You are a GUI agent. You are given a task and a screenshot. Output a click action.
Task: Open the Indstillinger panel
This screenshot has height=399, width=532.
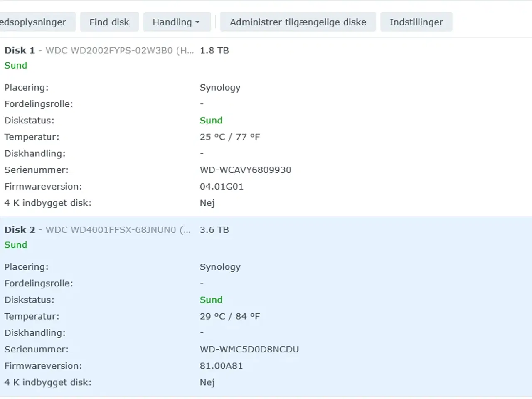click(x=416, y=22)
